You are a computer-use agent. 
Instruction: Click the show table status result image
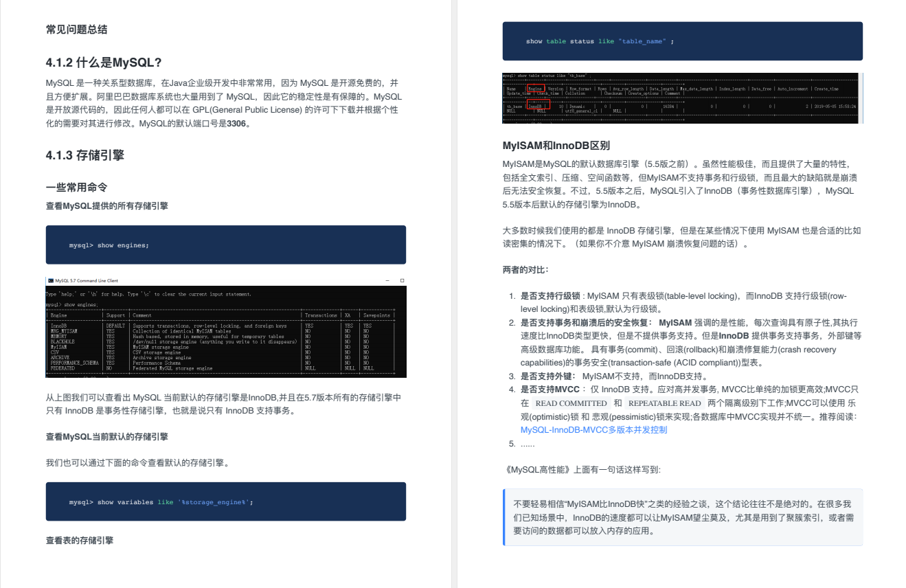(683, 98)
